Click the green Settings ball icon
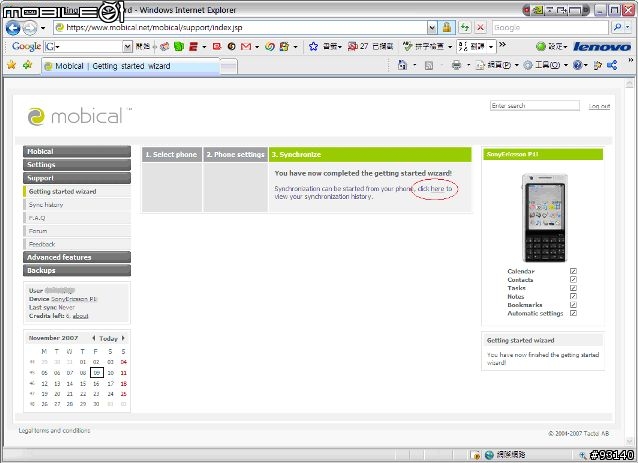The height and width of the screenshot is (463, 638). (541, 47)
